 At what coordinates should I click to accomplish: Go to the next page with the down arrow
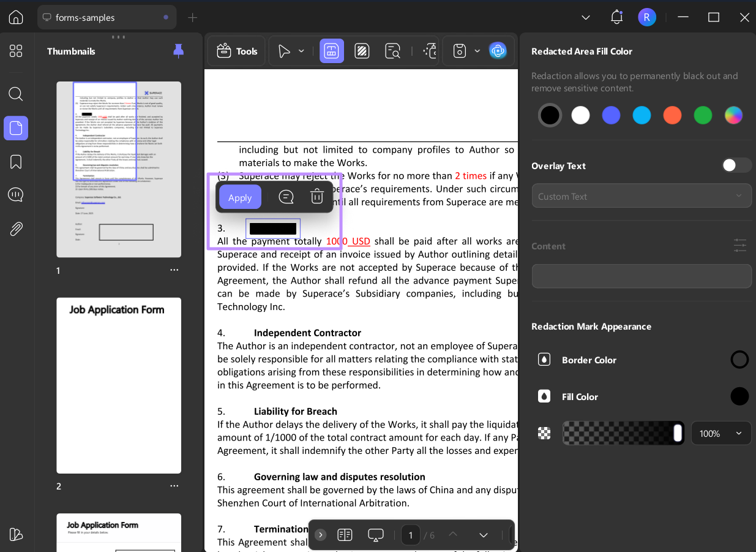pos(483,535)
